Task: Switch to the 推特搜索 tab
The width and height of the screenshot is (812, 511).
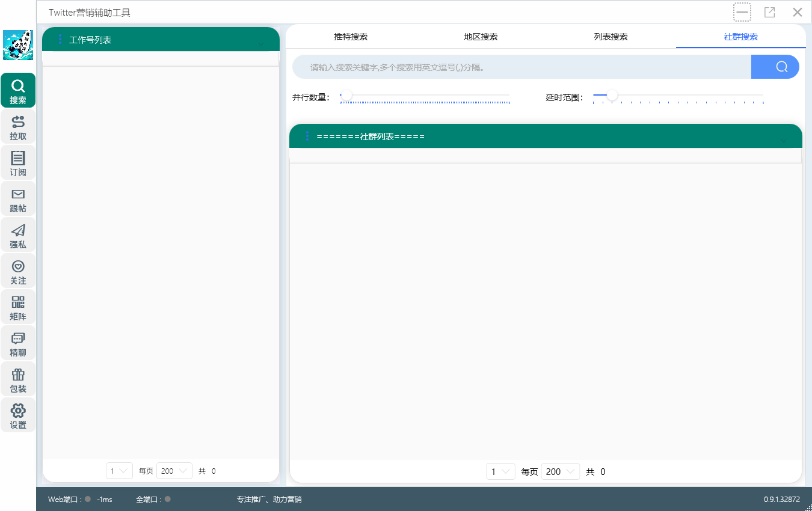Action: [351, 37]
